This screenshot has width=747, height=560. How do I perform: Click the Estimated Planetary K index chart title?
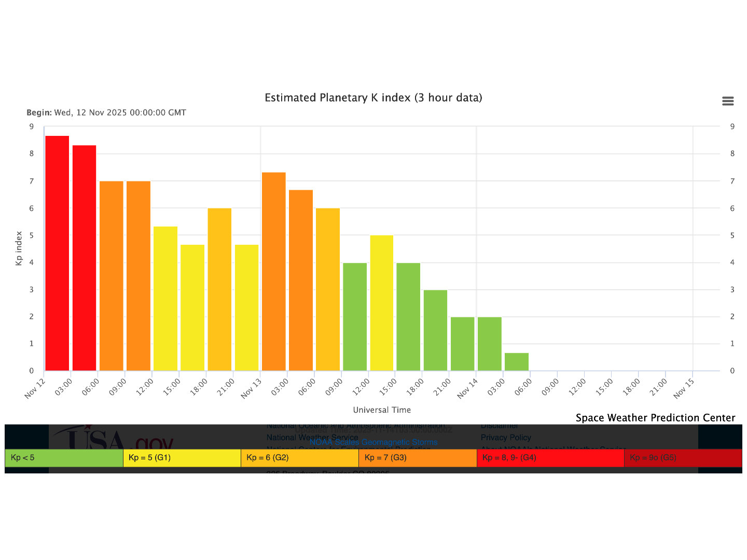point(374,98)
